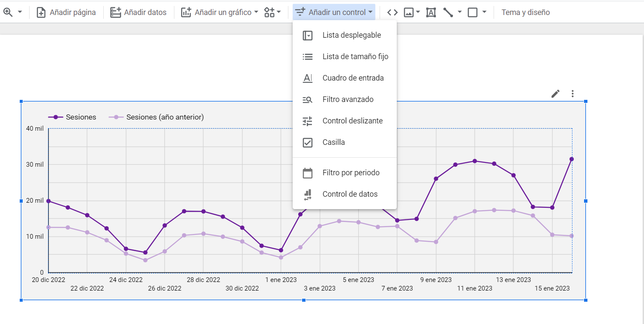Expand the zoom level dropdown arrow
The image size is (644, 324).
click(20, 12)
